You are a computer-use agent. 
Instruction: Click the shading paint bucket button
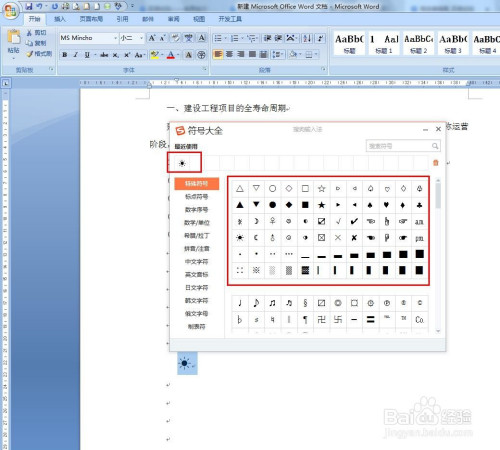pyautogui.click(x=293, y=54)
